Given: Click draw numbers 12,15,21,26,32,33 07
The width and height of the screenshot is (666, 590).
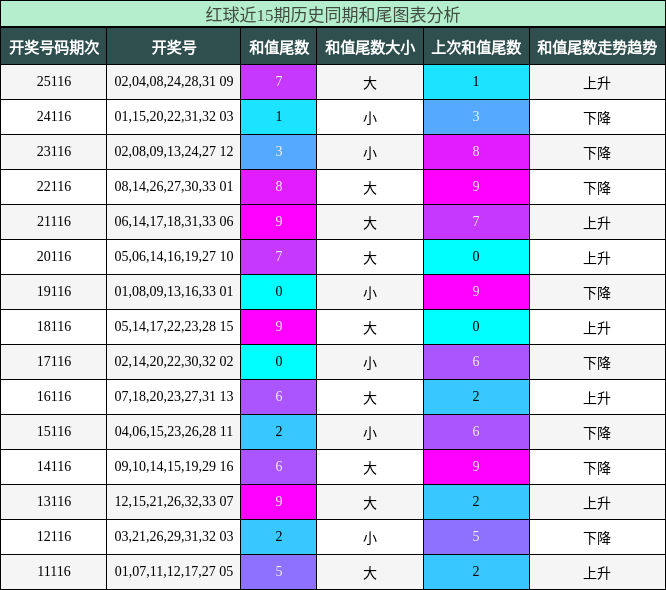Looking at the screenshot, I should coord(174,501).
